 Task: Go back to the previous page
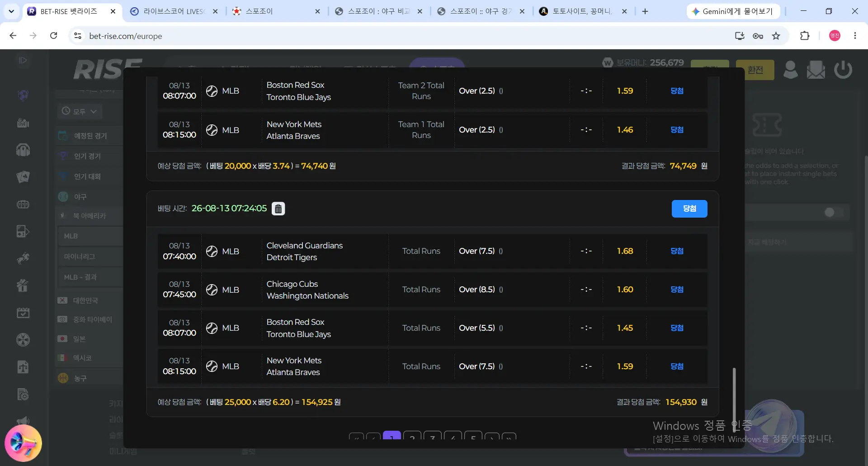[13, 36]
